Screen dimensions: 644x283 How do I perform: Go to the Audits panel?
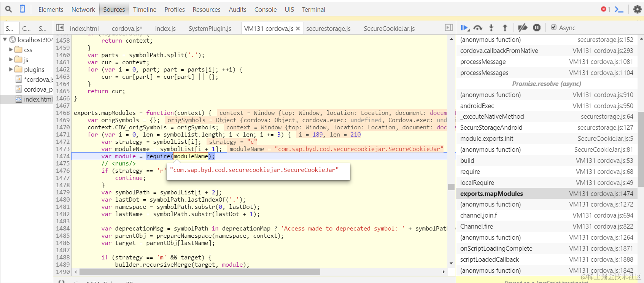tap(237, 10)
